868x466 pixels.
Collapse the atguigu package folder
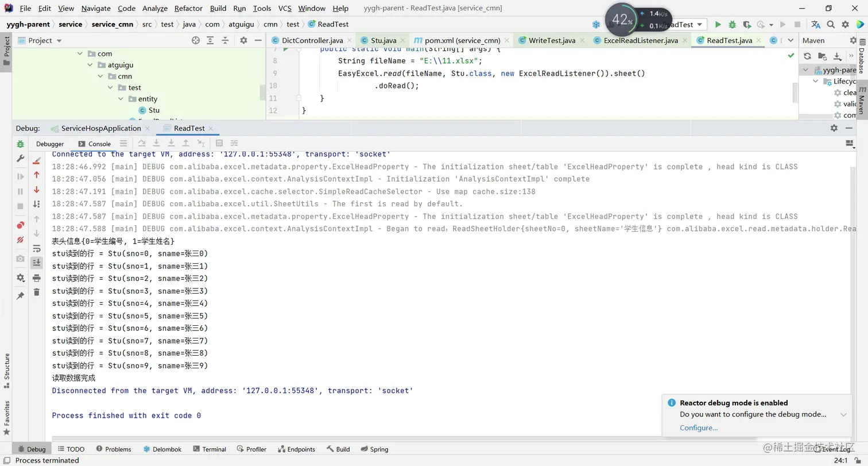tap(90, 65)
